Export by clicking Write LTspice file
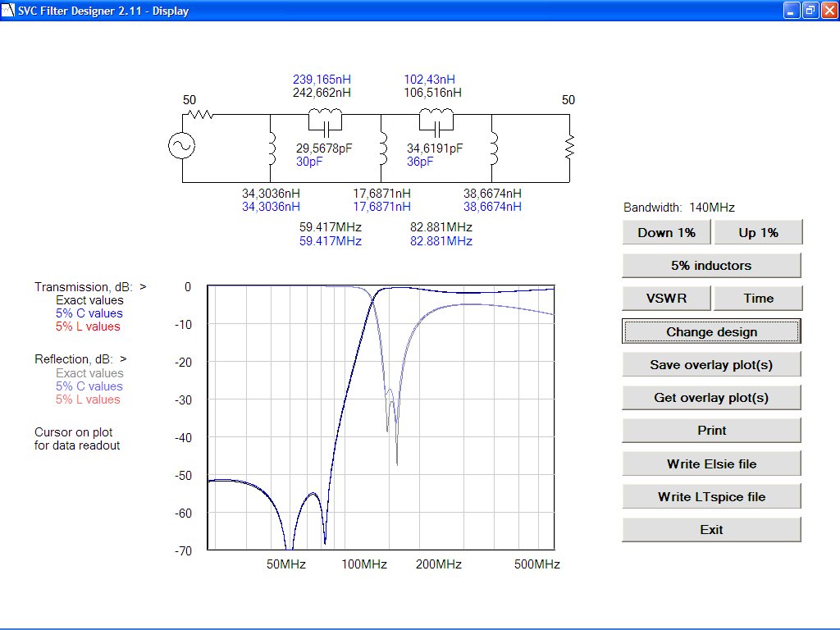 click(711, 497)
